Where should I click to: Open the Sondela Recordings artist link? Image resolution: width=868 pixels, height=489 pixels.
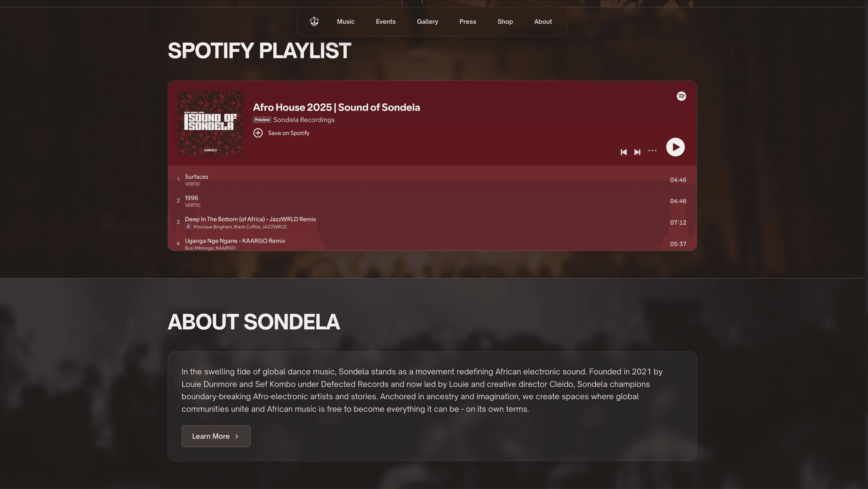point(304,120)
